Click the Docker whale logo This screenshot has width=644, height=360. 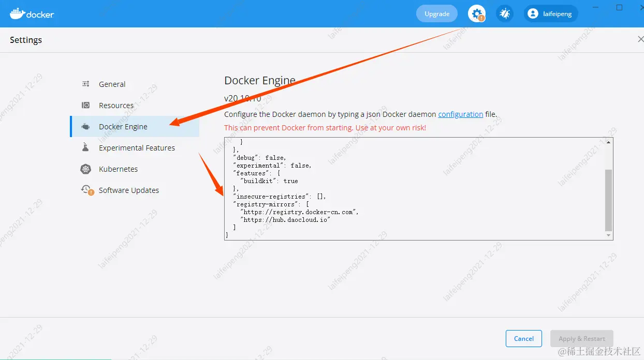coord(32,13)
